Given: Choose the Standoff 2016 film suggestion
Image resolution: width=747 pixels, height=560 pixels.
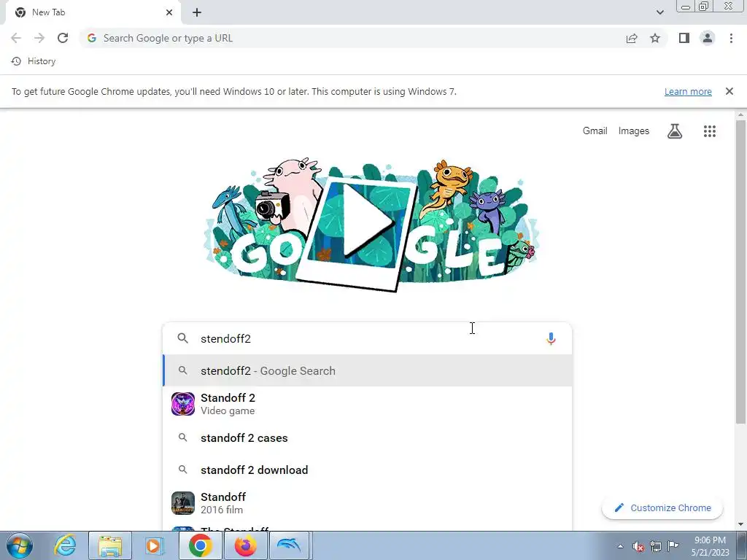Looking at the screenshot, I should coord(368,503).
